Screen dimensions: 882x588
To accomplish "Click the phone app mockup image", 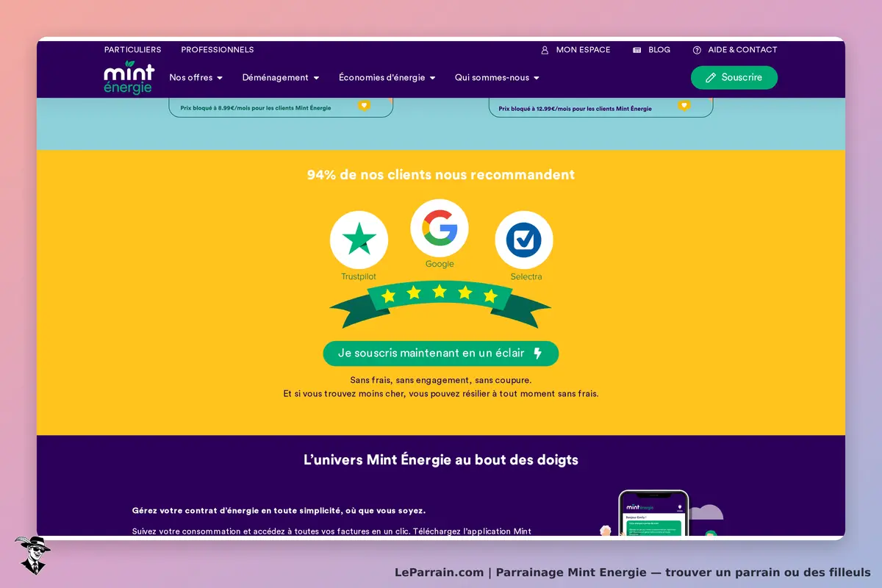I will tap(653, 513).
